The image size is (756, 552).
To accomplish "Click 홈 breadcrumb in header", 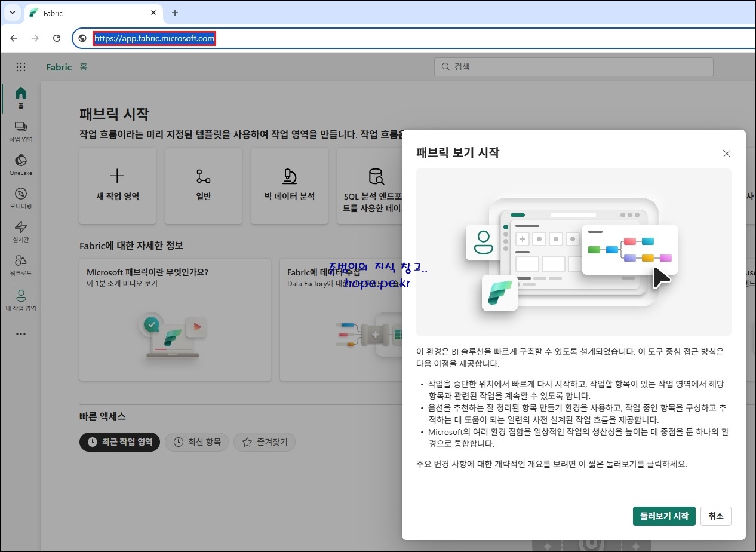I will (84, 67).
